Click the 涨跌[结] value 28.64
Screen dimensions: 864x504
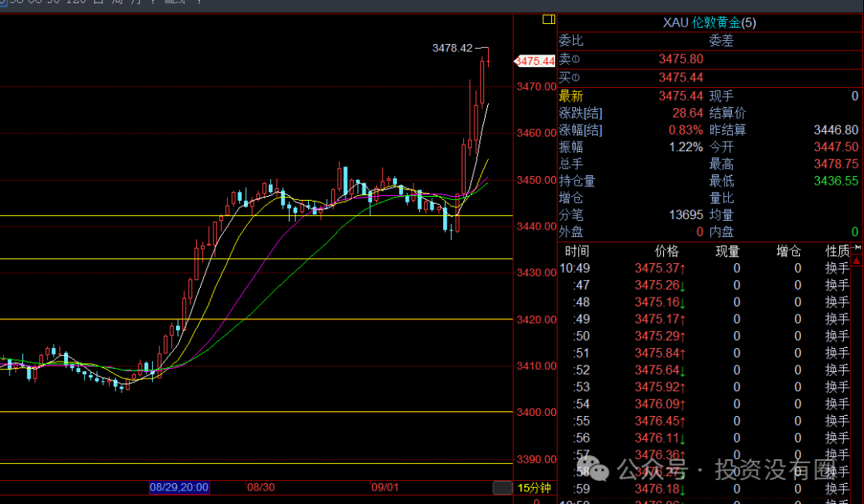coord(688,113)
